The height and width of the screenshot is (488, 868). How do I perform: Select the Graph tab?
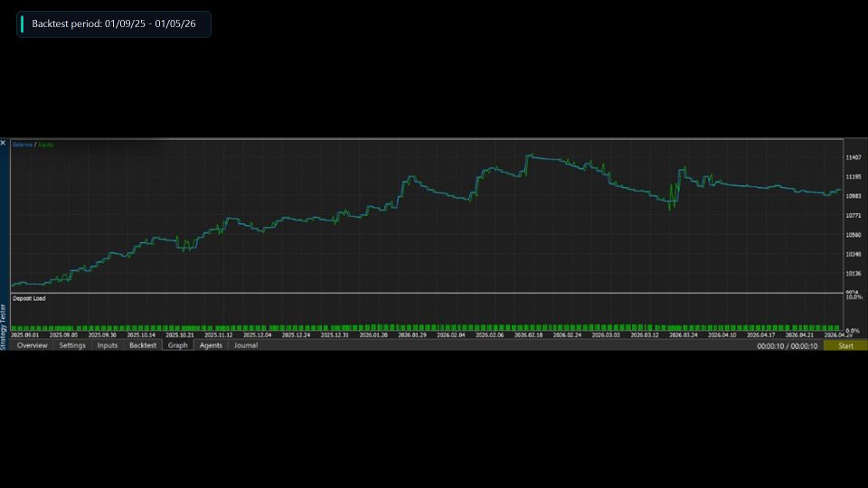coord(178,345)
